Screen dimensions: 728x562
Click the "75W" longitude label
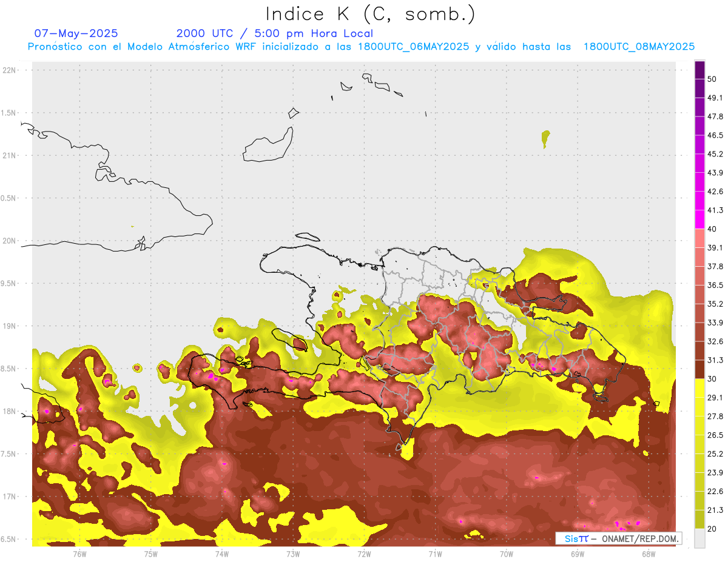pos(150,554)
